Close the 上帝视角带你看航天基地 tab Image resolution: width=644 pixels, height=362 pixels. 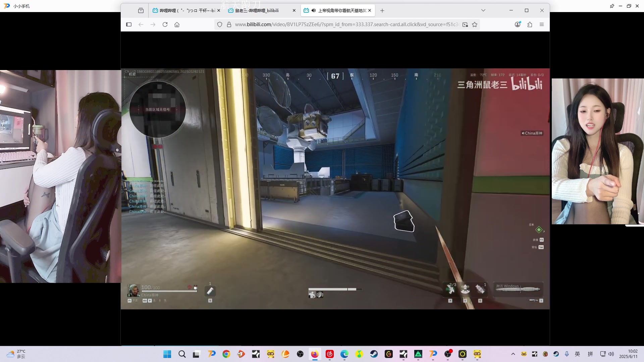[370, 10]
